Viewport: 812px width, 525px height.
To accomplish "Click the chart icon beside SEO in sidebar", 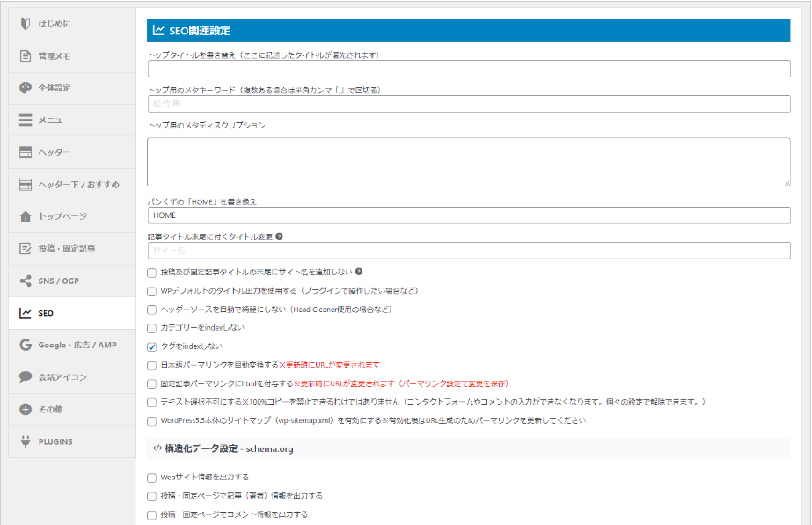I will pos(26,313).
